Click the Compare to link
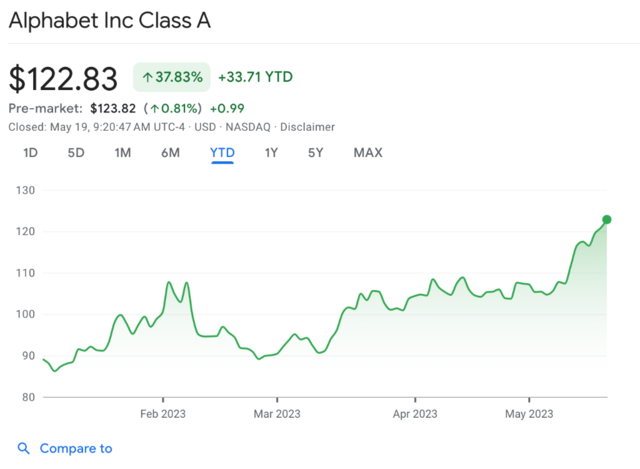Image resolution: width=640 pixels, height=469 pixels. [x=76, y=448]
